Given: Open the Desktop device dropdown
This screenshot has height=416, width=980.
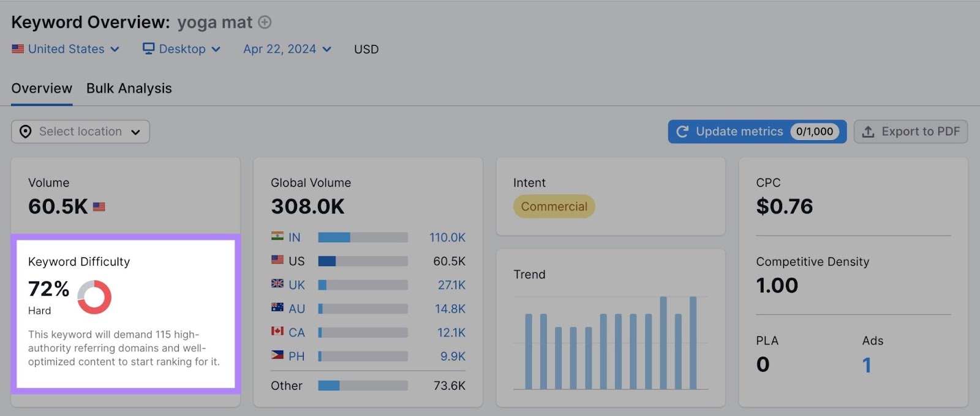Looking at the screenshot, I should coord(181,49).
